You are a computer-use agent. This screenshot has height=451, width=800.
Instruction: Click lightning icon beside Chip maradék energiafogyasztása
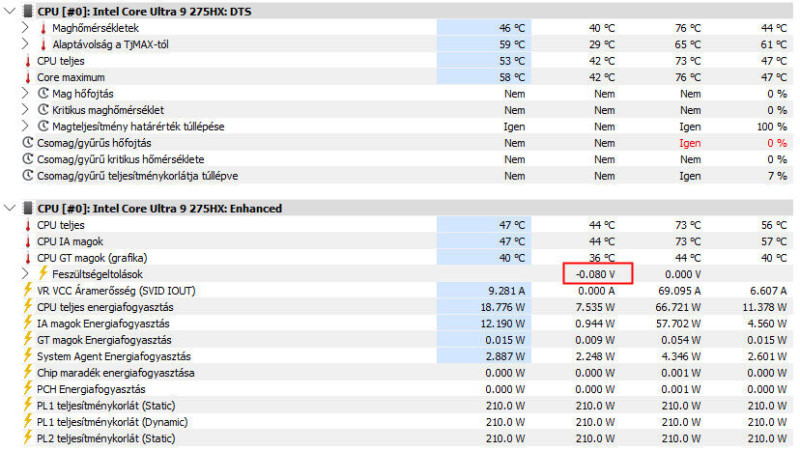pyautogui.click(x=28, y=372)
